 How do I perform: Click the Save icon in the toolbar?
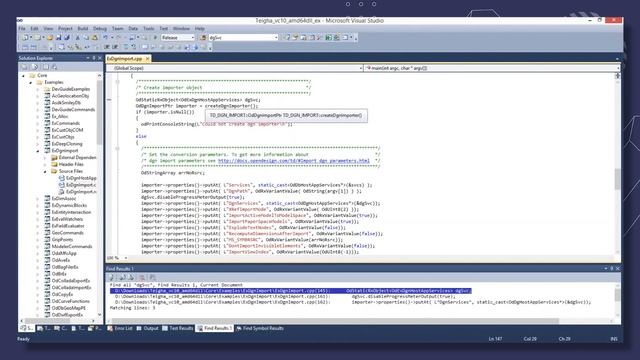(x=58, y=38)
